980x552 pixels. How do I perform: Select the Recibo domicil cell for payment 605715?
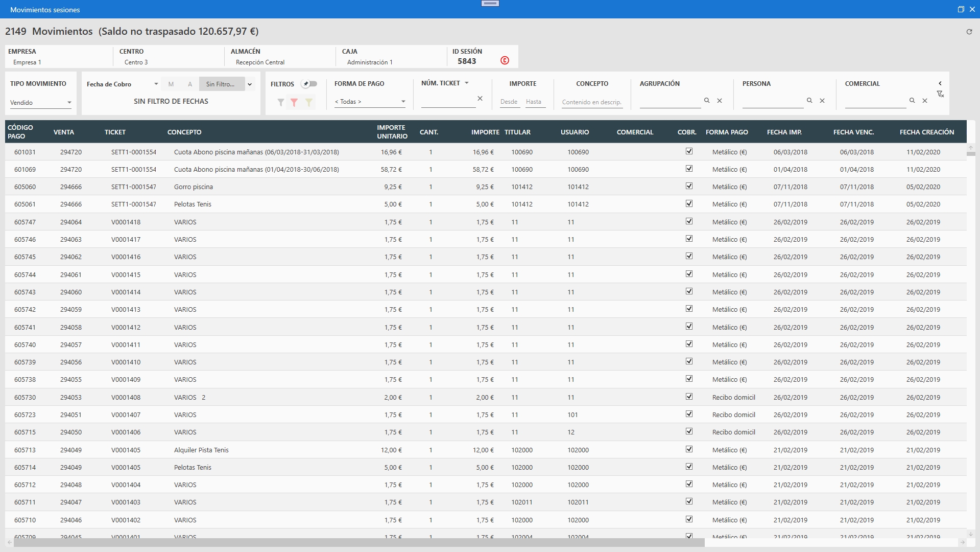pyautogui.click(x=734, y=432)
